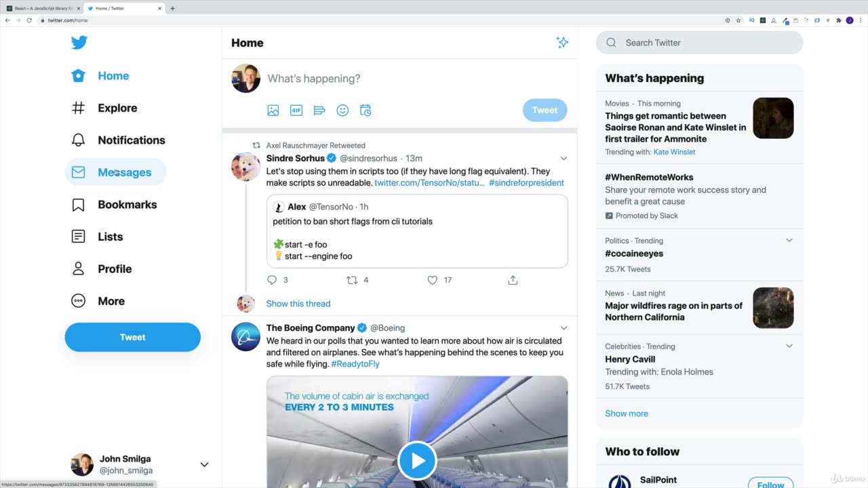This screenshot has width=868, height=488.
Task: Open the emoji picker icon
Action: [342, 110]
